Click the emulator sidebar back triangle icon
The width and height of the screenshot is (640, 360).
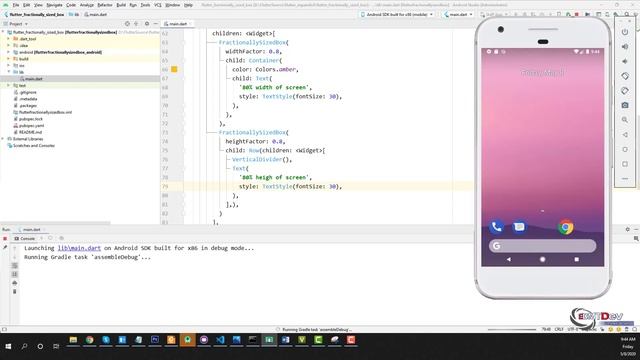pos(625,135)
